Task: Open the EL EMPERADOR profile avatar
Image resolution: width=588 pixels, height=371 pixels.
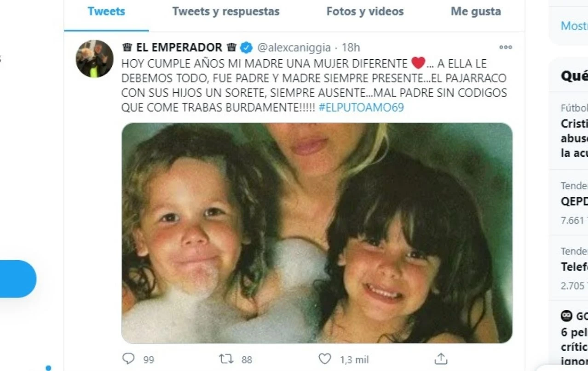Action: 94,58
